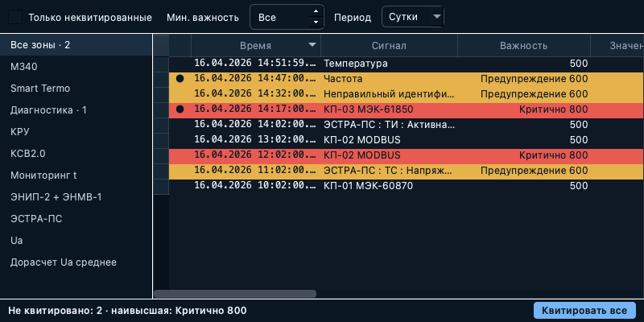Click the Квитировать все button
This screenshot has height=322, width=644.
coord(584,311)
